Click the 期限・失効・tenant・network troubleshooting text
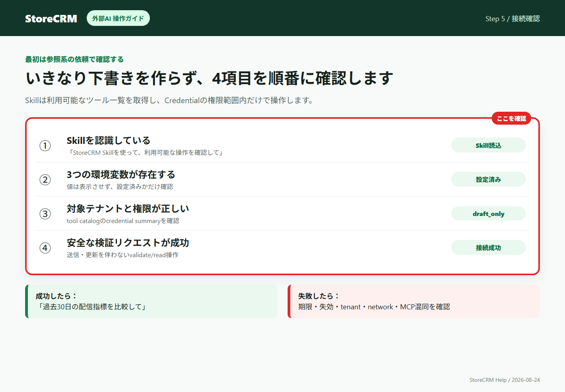 [x=374, y=307]
